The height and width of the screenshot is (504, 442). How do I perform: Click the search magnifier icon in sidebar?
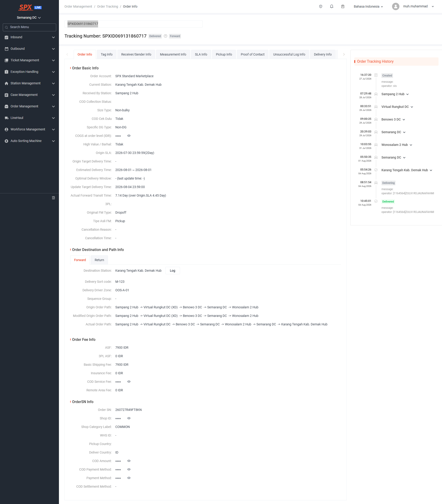pos(6,27)
